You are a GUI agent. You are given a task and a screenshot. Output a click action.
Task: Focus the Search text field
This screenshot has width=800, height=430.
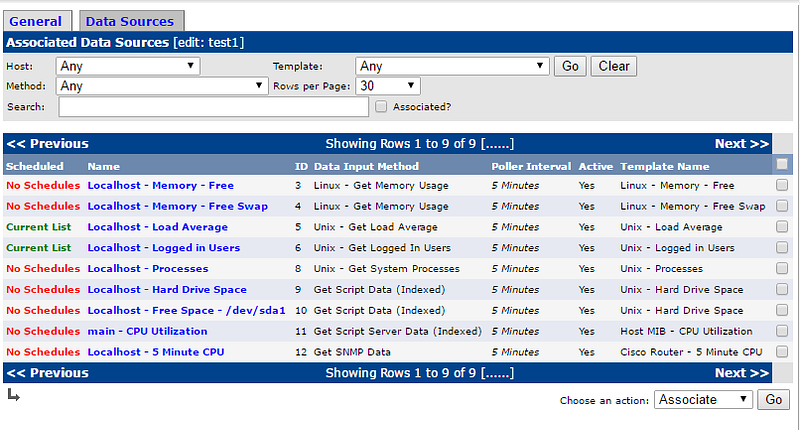click(214, 107)
